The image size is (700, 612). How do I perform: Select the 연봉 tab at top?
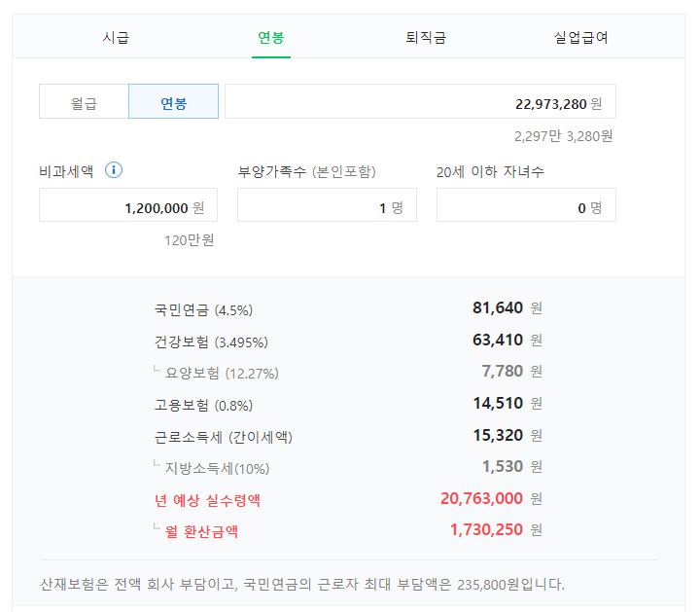pos(271,37)
